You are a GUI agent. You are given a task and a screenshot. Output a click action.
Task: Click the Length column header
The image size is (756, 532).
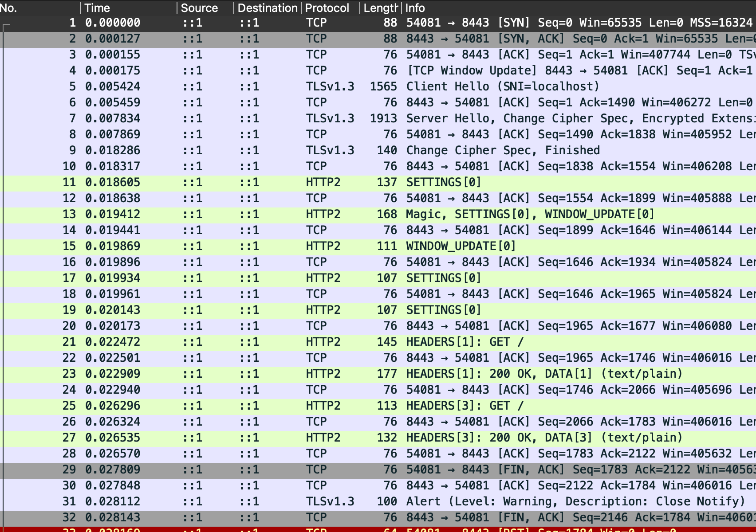381,8
